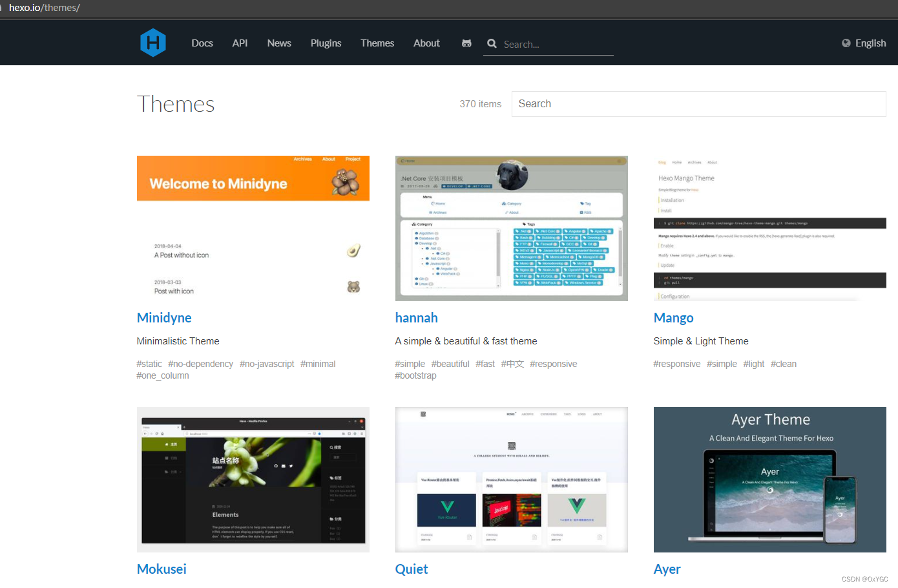This screenshot has width=898, height=588.
Task: Open the News section
Action: tap(279, 43)
